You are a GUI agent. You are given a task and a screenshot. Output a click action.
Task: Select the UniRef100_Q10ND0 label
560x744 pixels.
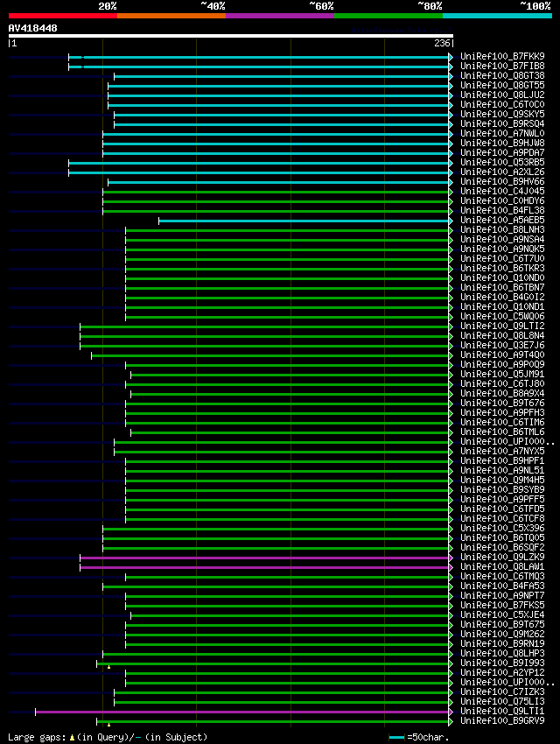click(x=502, y=278)
